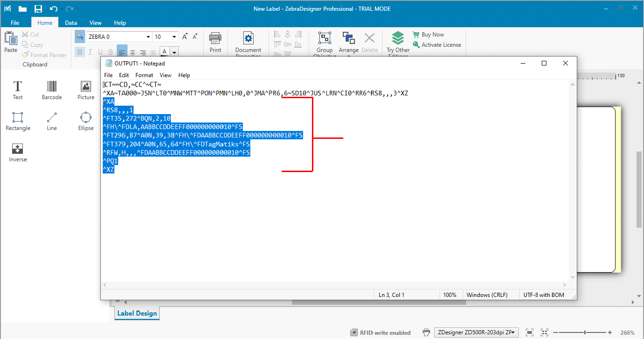Viewport: 644px width, 339px height.
Task: Open Notepad's Format menu
Action: (x=144, y=75)
